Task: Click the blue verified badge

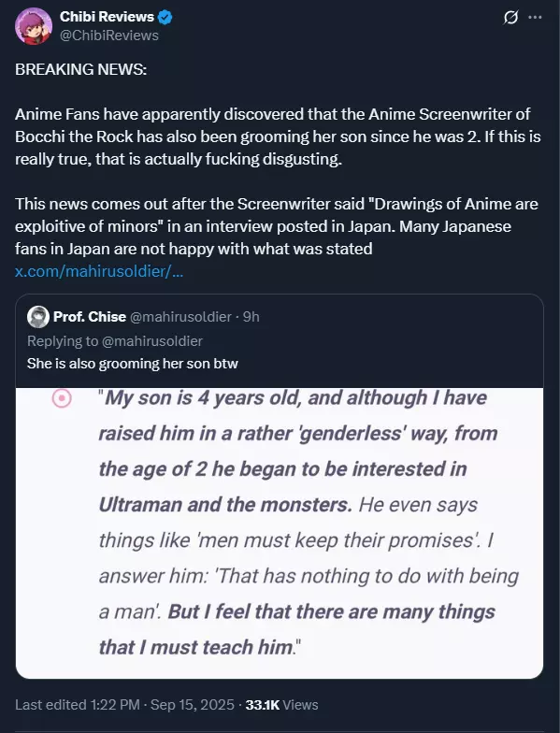Action: pos(165,17)
